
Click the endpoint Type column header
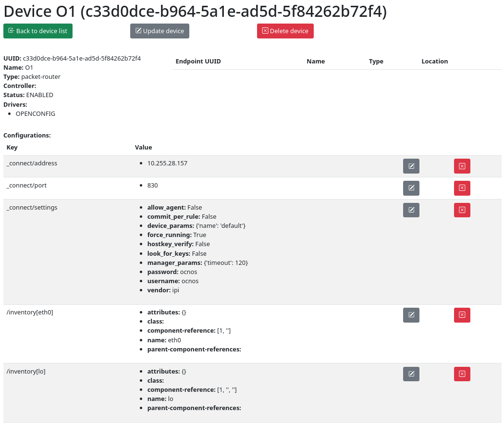[x=376, y=62]
